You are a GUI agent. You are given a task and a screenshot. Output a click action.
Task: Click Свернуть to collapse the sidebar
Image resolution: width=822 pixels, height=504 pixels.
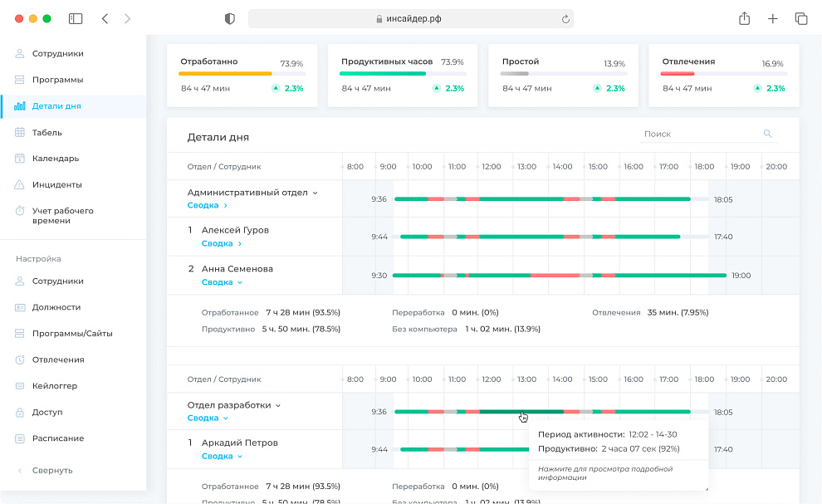click(x=51, y=470)
